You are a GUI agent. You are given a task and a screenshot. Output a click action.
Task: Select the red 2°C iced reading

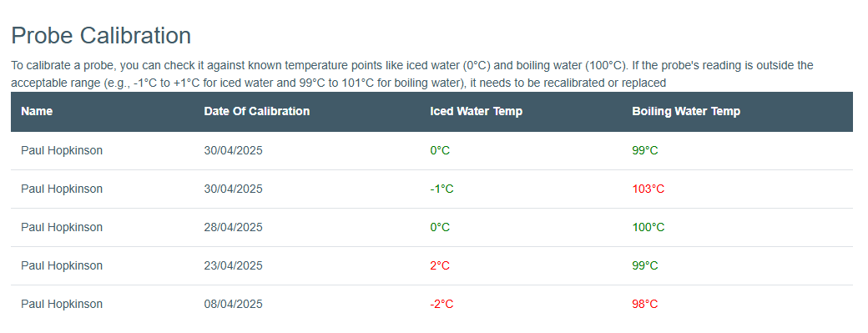[440, 266]
